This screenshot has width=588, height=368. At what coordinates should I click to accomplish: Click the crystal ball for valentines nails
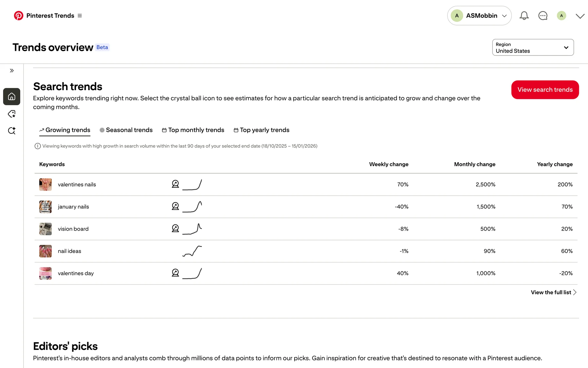(175, 184)
